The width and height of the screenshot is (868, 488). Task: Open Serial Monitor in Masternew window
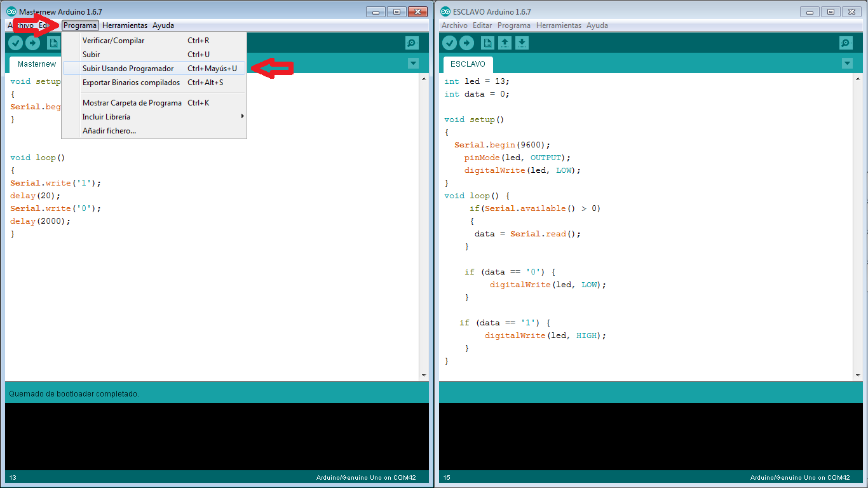tap(412, 43)
